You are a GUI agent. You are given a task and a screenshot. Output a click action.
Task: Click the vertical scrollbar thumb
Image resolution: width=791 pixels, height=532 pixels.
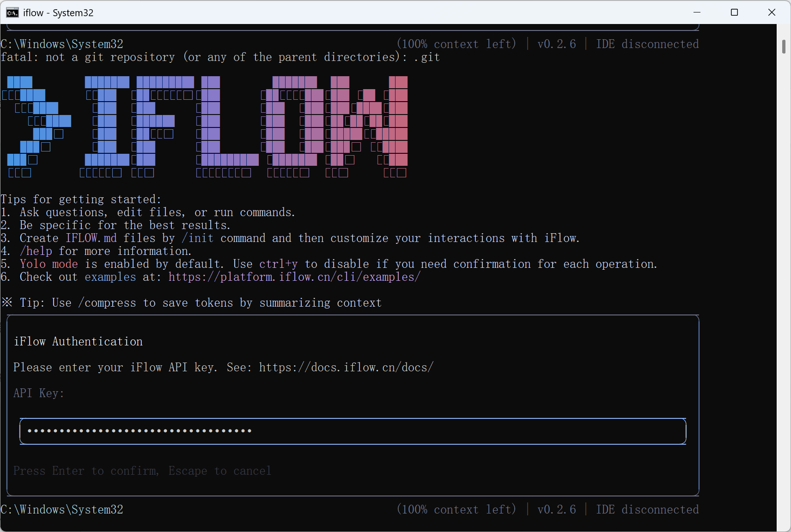click(784, 47)
